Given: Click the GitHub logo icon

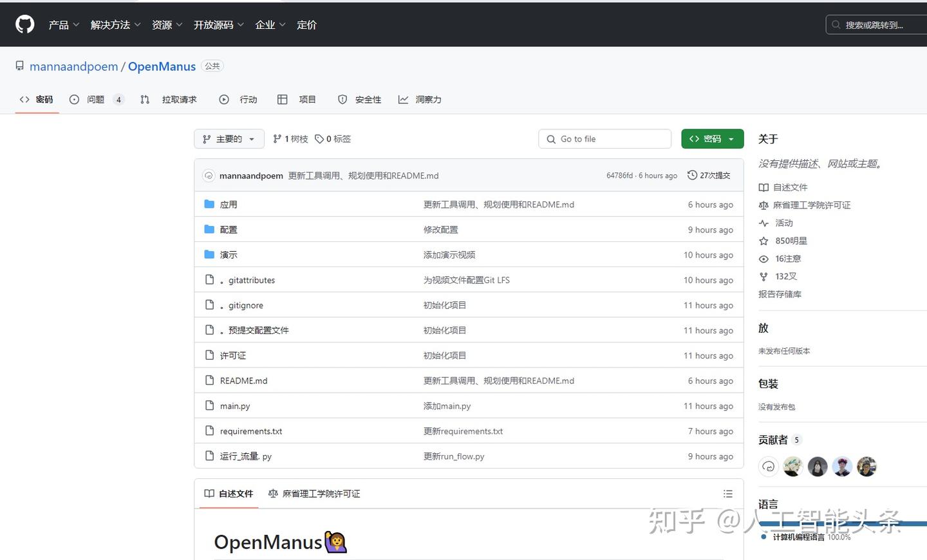Looking at the screenshot, I should click(x=24, y=24).
